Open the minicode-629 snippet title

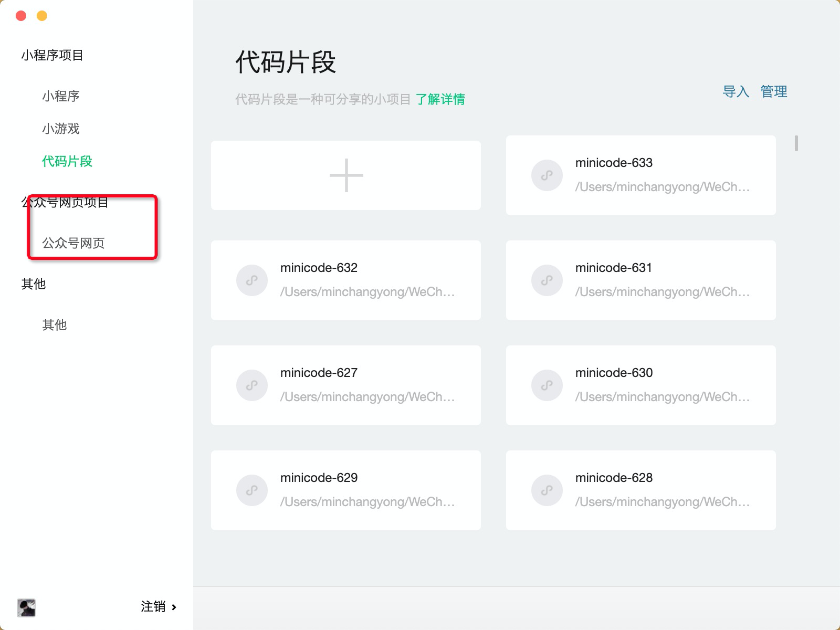(x=319, y=478)
